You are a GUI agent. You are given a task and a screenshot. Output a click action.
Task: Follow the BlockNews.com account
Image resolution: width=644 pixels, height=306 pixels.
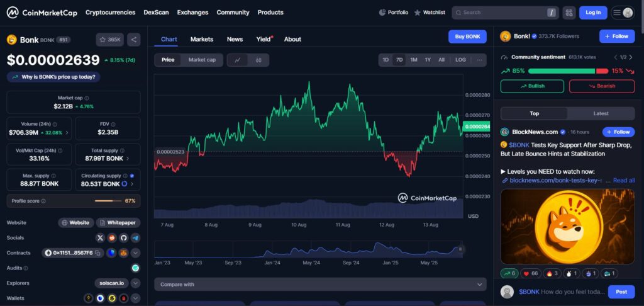618,132
